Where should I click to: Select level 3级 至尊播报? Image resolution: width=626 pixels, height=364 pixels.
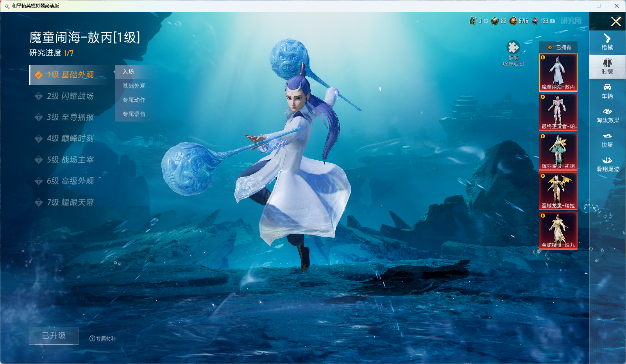(x=64, y=117)
